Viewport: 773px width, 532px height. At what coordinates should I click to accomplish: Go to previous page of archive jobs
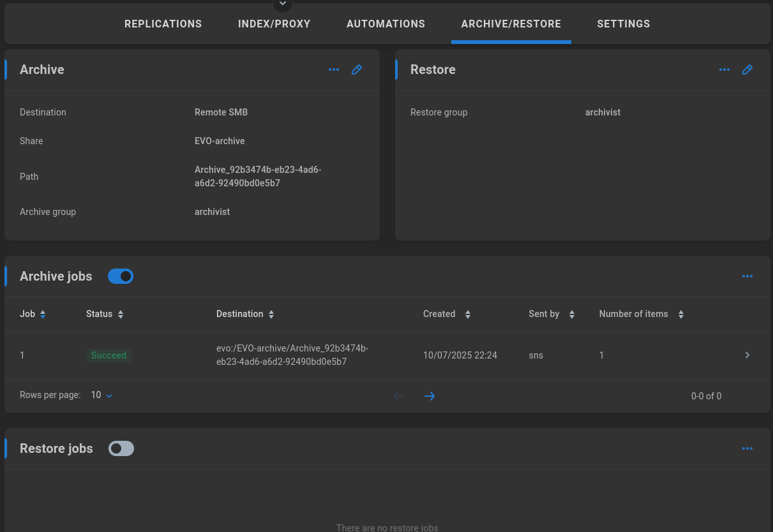(x=399, y=396)
